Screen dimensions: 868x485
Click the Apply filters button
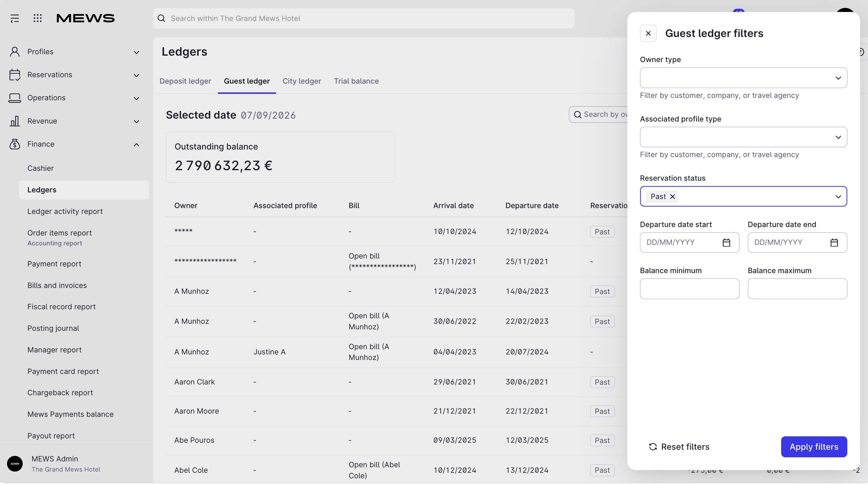[814, 447]
